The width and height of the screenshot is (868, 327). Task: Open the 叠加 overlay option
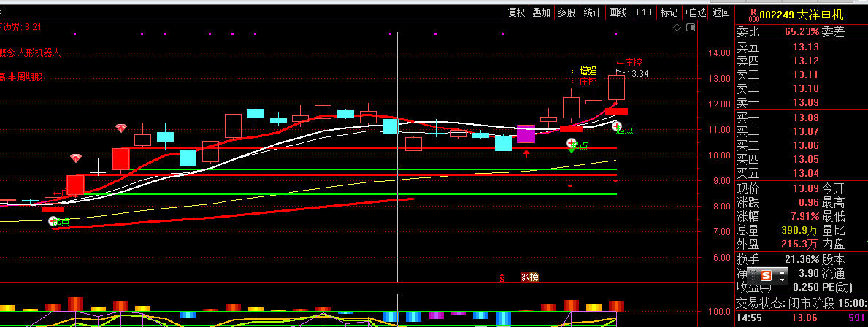541,12
